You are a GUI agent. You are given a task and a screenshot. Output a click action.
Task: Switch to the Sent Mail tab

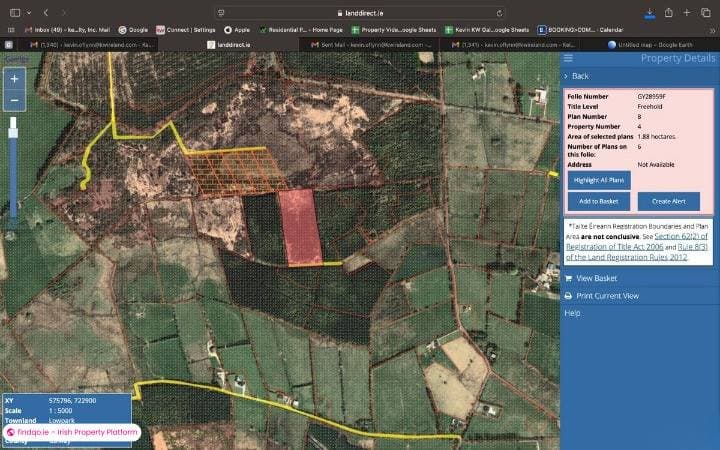point(370,45)
